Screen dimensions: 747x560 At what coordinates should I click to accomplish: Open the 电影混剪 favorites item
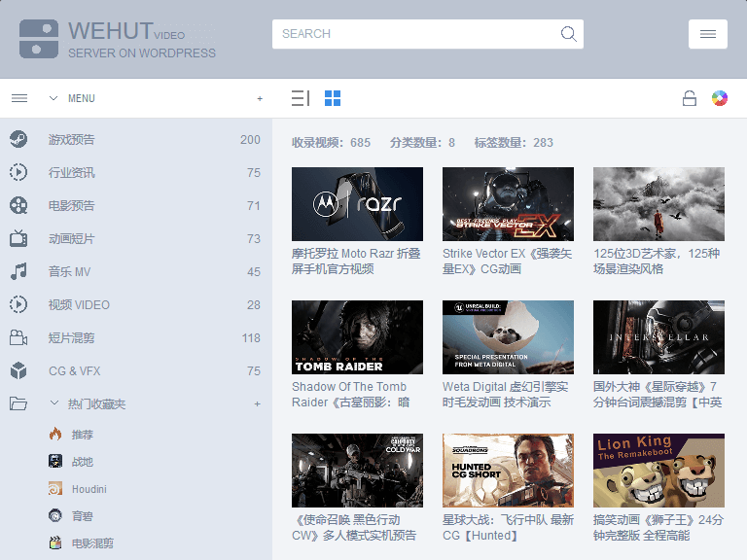(93, 543)
